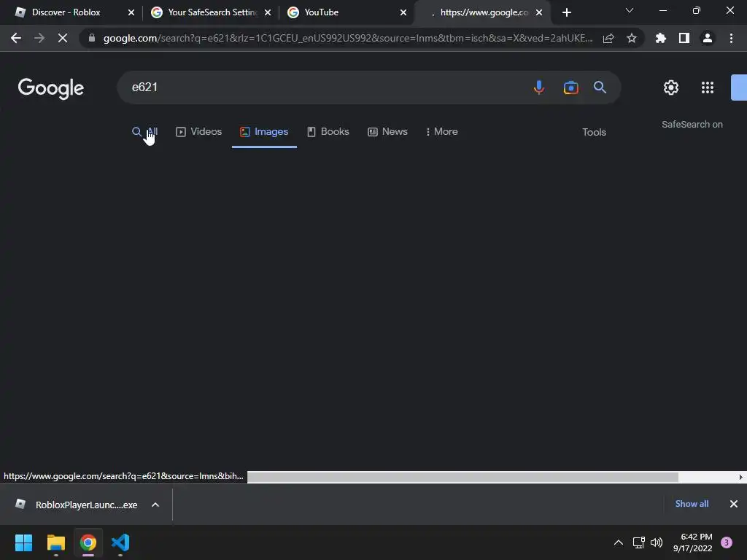Click the blue sign-in button at the right edge
Viewport: 747px width, 560px height.
[x=739, y=87]
